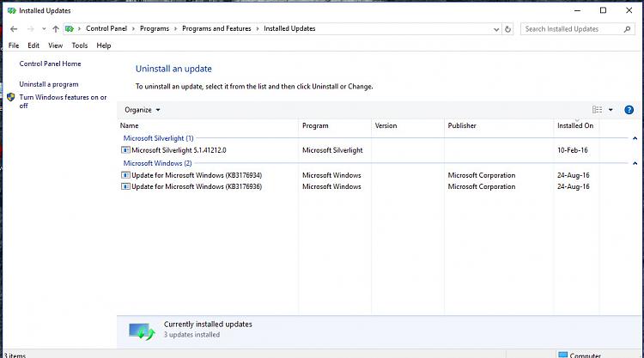644x358 pixels.
Task: Open the Help menu
Action: 104,46
